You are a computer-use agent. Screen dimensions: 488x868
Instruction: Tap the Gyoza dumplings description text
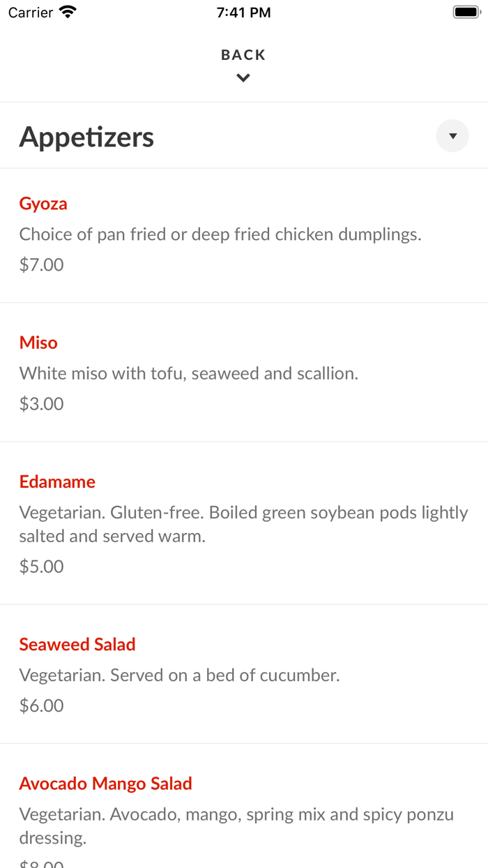point(220,234)
